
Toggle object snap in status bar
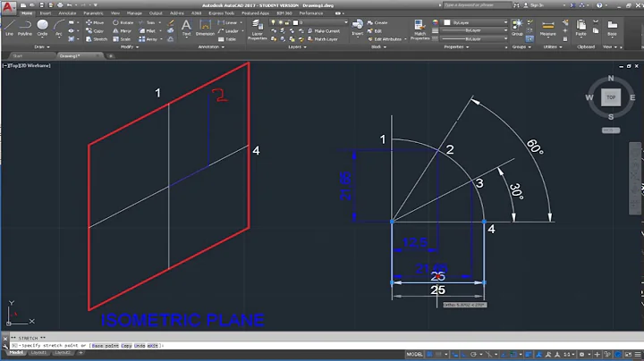pos(513,355)
